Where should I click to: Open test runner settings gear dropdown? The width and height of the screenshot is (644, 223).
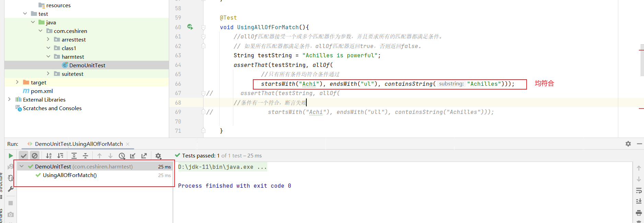pos(158,156)
